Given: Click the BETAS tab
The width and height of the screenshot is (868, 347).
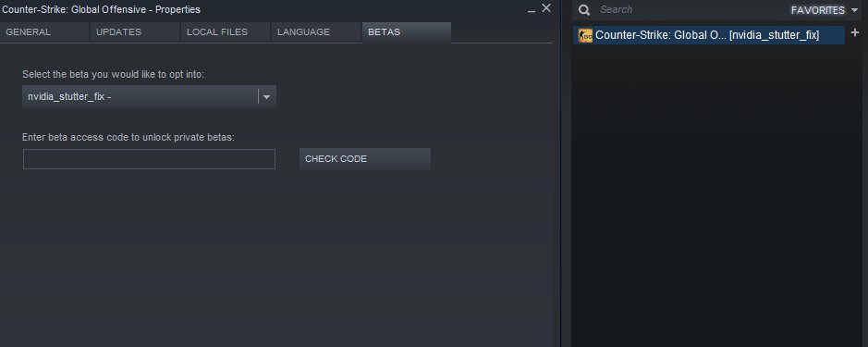Looking at the screenshot, I should [x=407, y=32].
